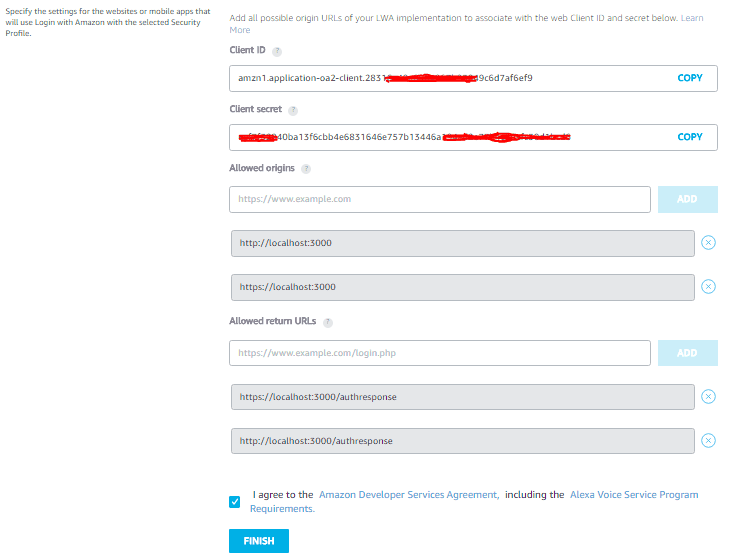Copy the Client ID value
Image resolution: width=733 pixels, height=557 pixels.
(x=690, y=78)
